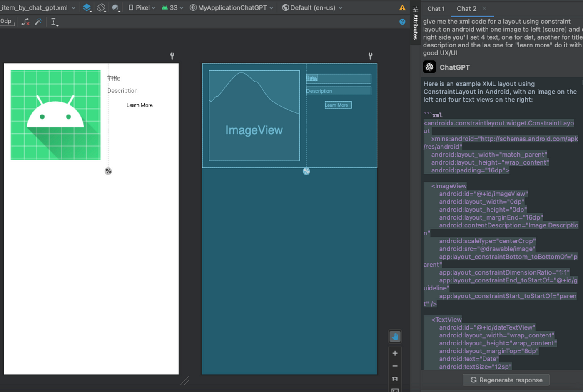Close the Chat 2 tab

click(484, 8)
